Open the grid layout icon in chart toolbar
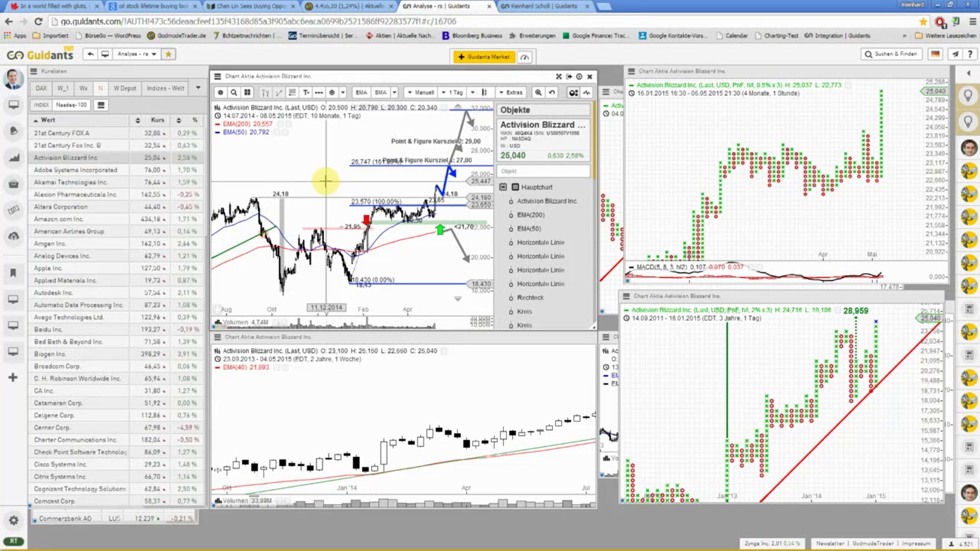Viewport: 980px width, 551px height. point(247,93)
